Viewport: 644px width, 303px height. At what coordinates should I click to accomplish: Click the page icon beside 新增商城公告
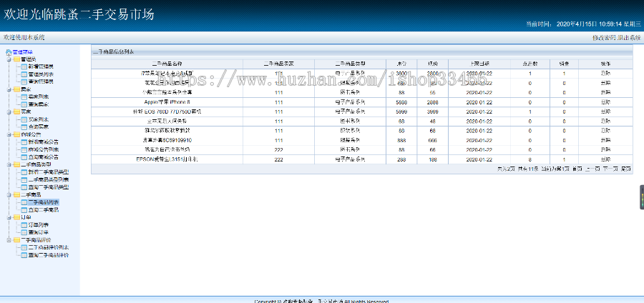24,142
